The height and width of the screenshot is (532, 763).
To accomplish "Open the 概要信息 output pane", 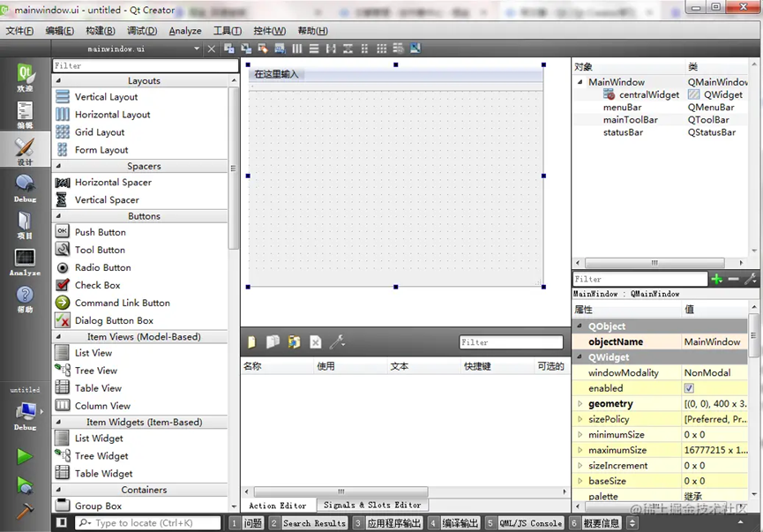I will point(595,523).
